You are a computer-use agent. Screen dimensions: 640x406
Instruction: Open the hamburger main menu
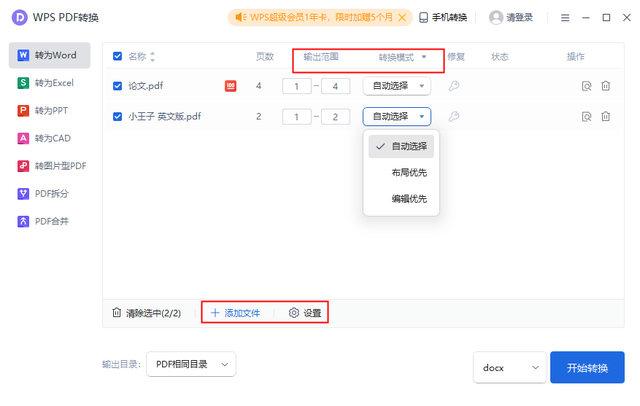[x=565, y=18]
